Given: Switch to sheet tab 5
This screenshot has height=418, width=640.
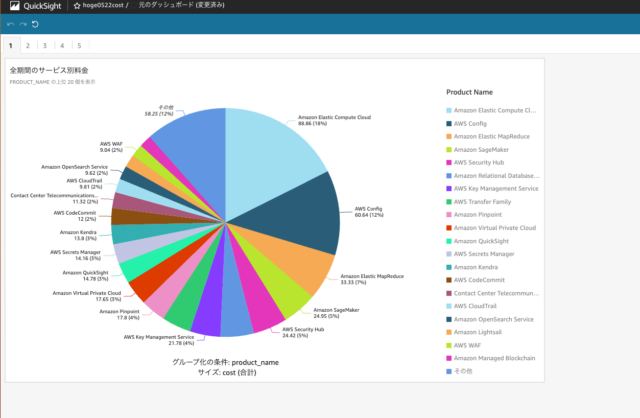Looking at the screenshot, I should point(79,45).
